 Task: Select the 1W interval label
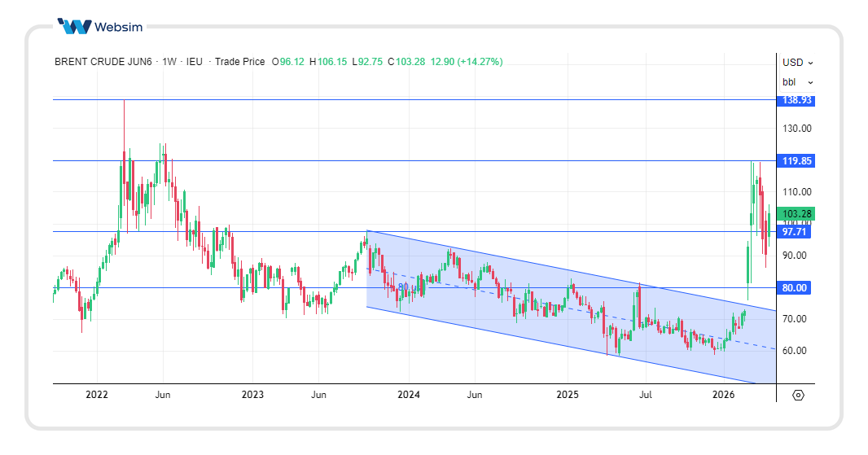[169, 62]
